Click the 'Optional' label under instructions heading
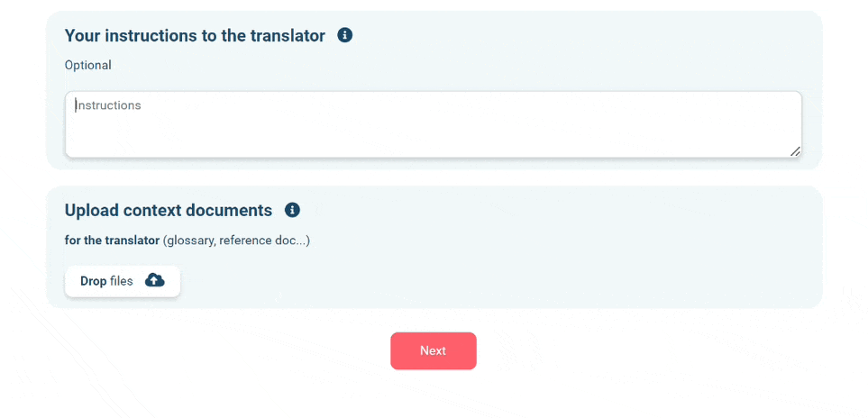 pyautogui.click(x=88, y=65)
